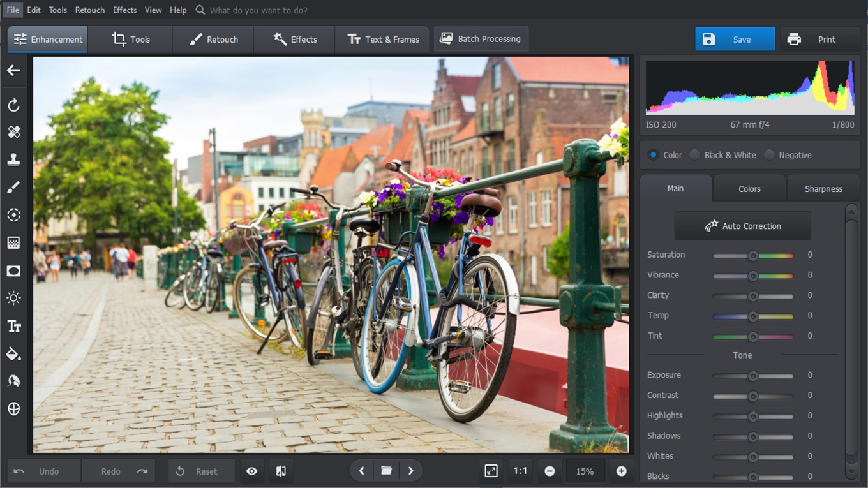The width and height of the screenshot is (868, 488).
Task: Open the vignette tool
Action: [13, 271]
